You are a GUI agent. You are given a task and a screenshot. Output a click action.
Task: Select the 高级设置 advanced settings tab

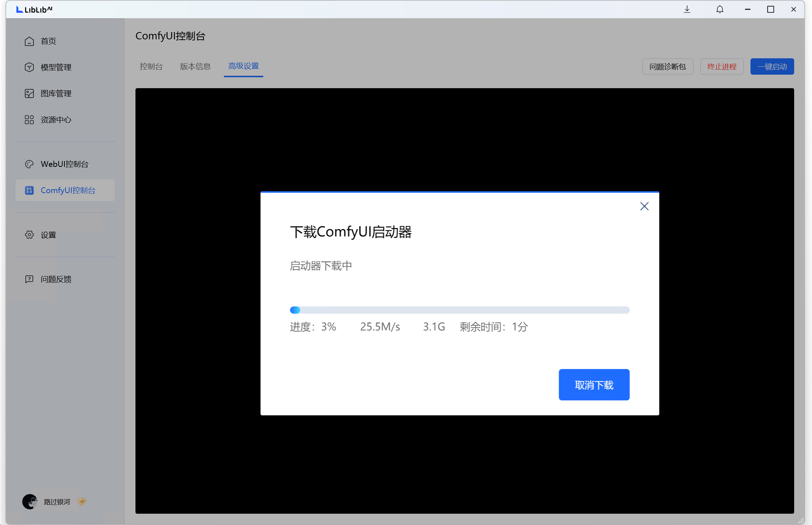(x=243, y=66)
